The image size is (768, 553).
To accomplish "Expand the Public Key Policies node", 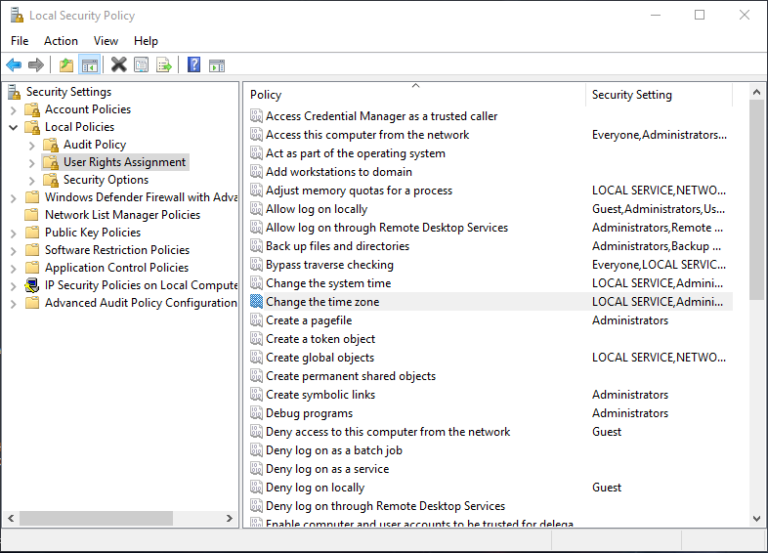I will click(13, 233).
